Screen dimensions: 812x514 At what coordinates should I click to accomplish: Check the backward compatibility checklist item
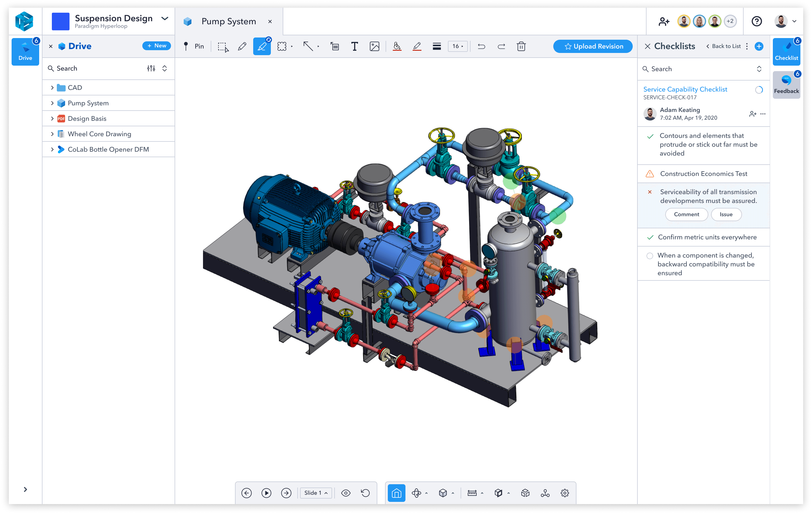tap(650, 255)
